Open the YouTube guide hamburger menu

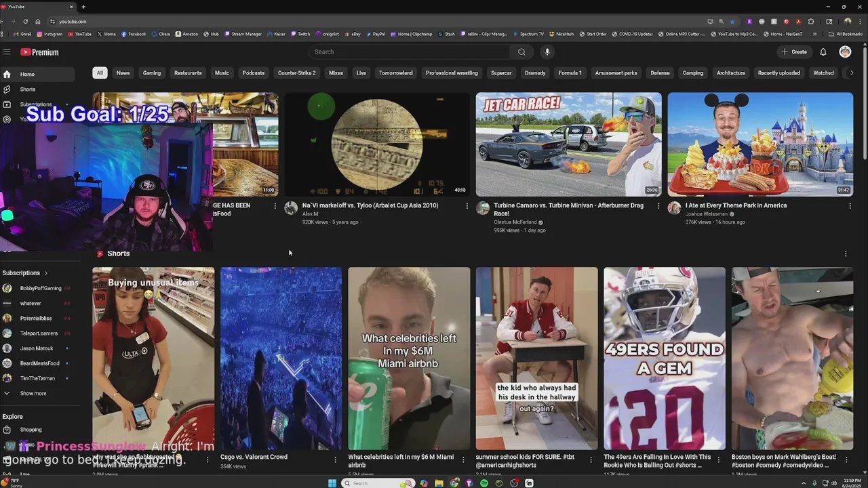[x=7, y=52]
